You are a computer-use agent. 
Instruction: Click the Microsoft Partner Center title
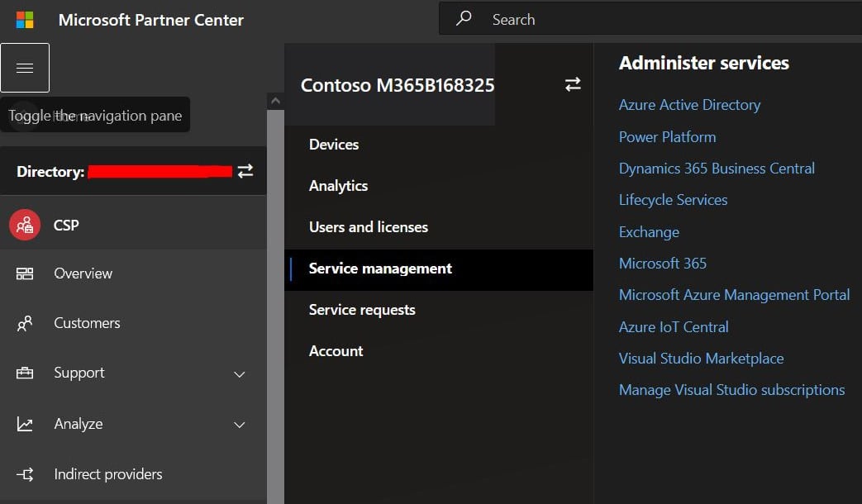151,21
